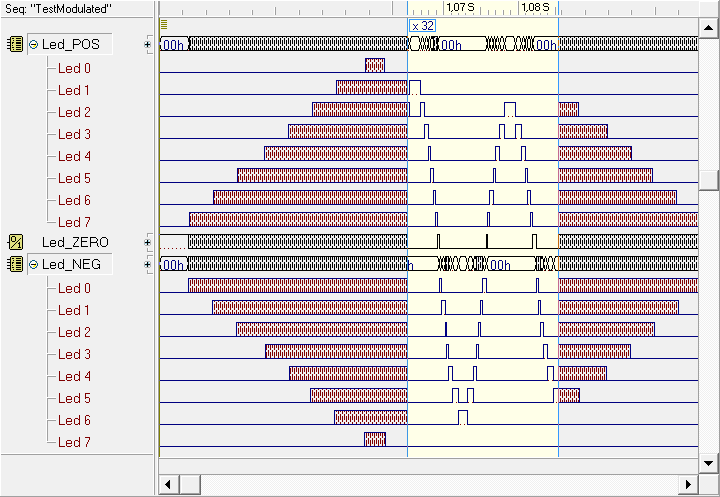Expand the Led_POS row plus handle
The width and height of the screenshot is (720, 497).
pyautogui.click(x=147, y=45)
